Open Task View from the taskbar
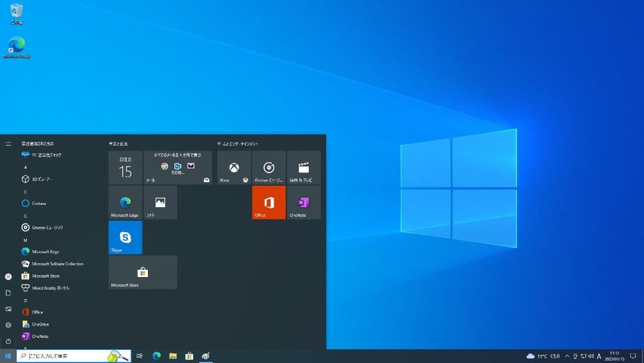The image size is (644, 363). (140, 356)
